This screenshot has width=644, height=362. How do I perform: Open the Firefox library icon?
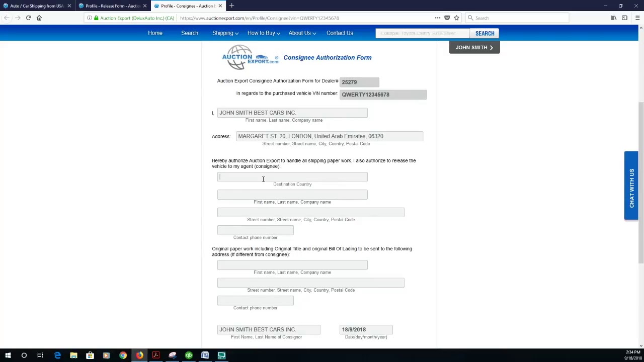click(x=614, y=18)
